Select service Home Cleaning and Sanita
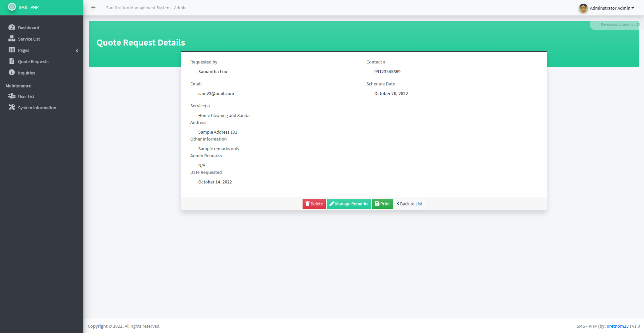The width and height of the screenshot is (644, 333). click(224, 115)
